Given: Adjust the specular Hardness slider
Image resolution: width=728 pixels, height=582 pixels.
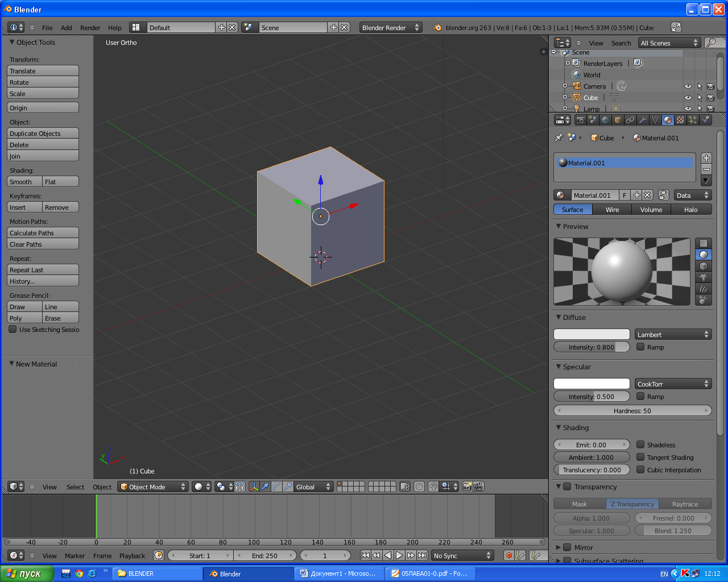Looking at the screenshot, I should tap(632, 410).
